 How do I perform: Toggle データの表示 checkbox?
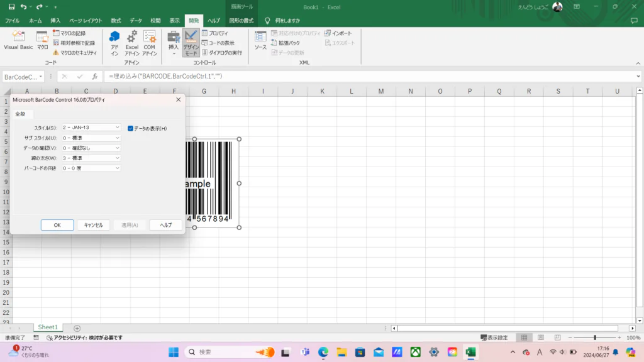130,128
